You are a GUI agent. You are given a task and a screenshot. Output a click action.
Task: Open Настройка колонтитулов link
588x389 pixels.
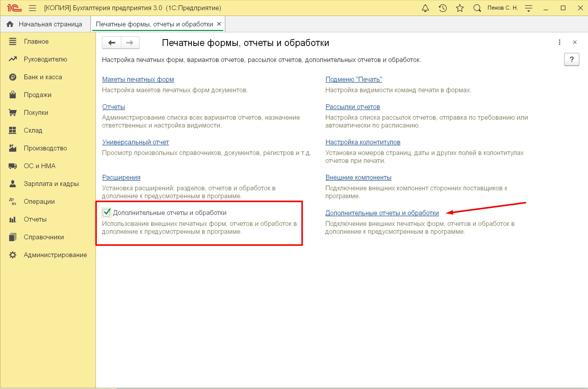tap(363, 142)
